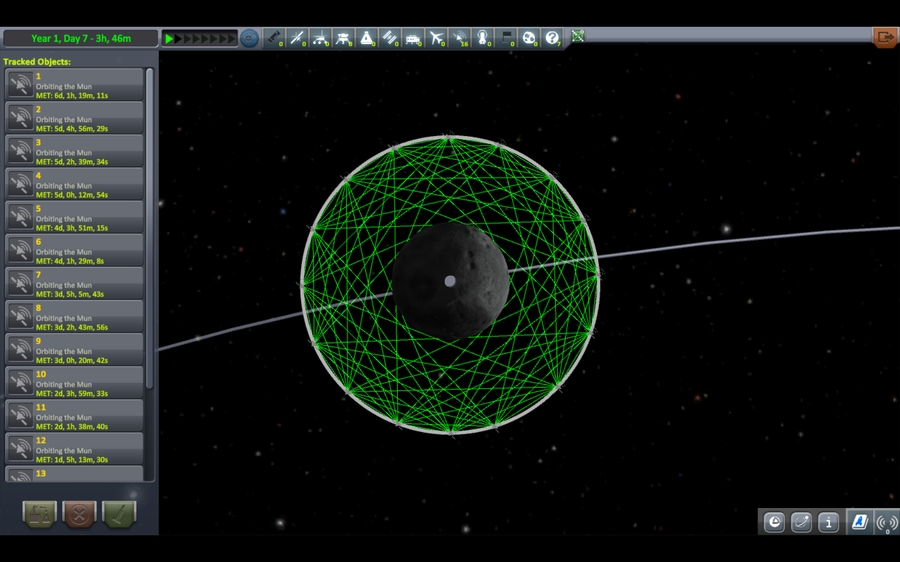Image resolution: width=900 pixels, height=562 pixels.
Task: Select tracked object 10 orbiting the Mun
Action: pyautogui.click(x=74, y=383)
